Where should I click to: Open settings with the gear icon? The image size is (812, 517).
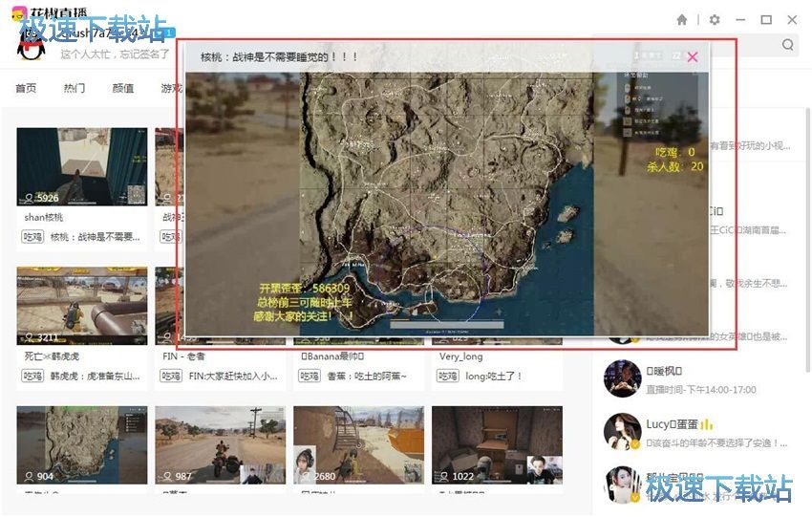click(715, 20)
